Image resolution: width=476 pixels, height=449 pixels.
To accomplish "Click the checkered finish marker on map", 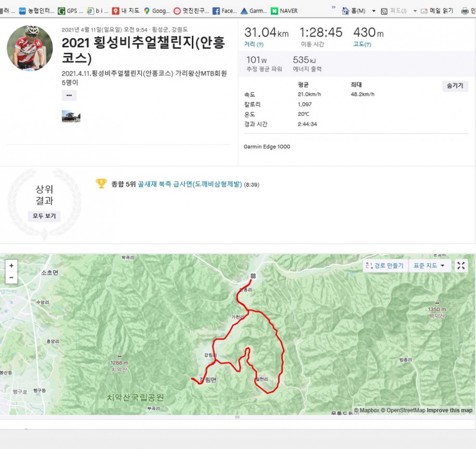I will click(x=252, y=276).
